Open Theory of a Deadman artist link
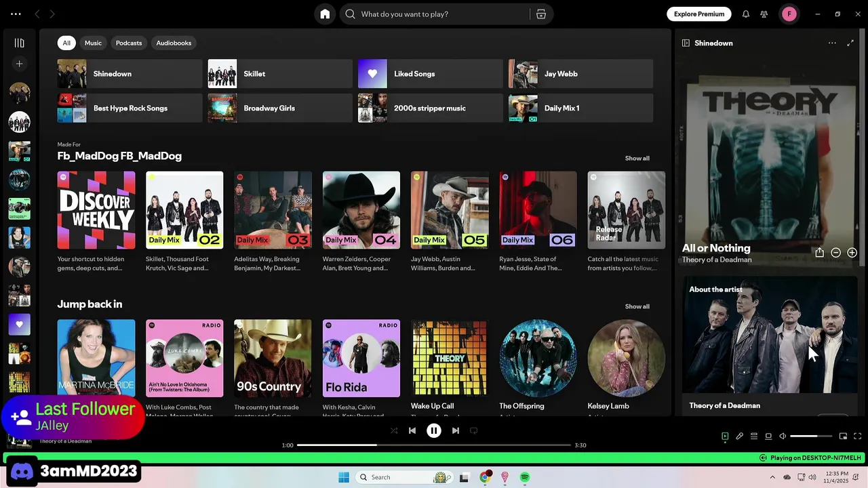868x488 pixels. tap(717, 260)
